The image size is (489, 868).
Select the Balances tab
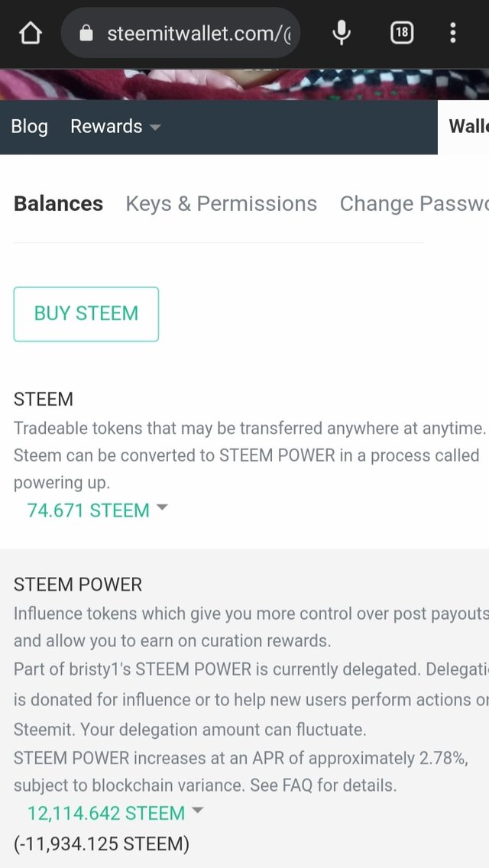click(58, 204)
